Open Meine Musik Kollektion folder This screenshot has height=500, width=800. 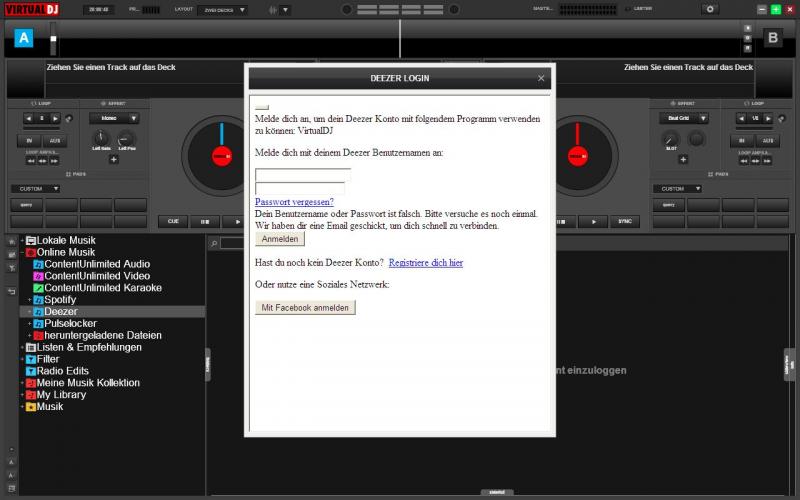pos(83,383)
